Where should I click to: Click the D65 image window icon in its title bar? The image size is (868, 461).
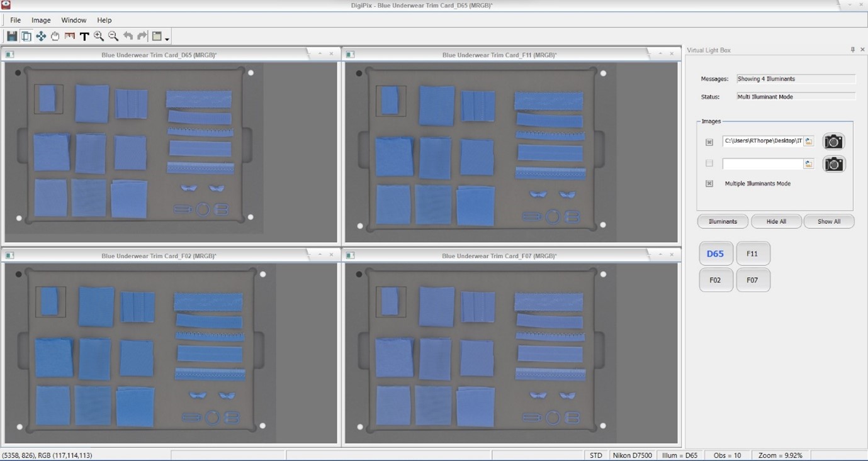(9, 55)
